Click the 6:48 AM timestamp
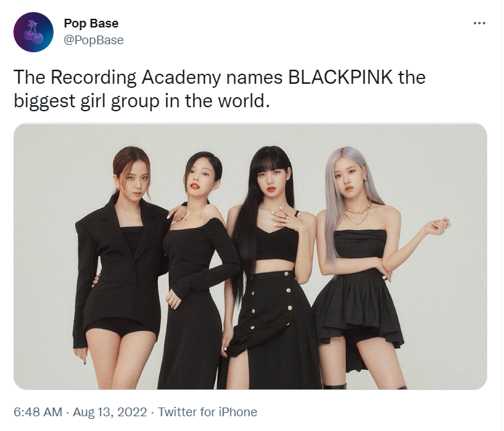Viewport: 504px width, 431px height. pyautogui.click(x=38, y=412)
